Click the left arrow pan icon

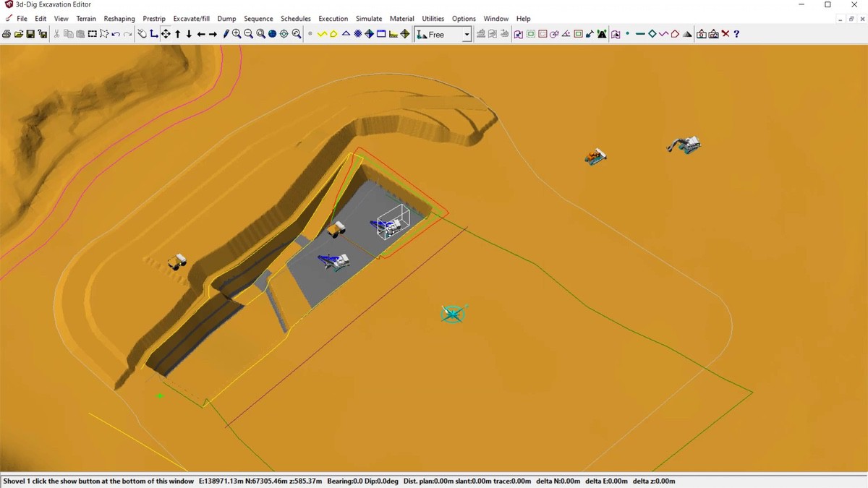click(x=201, y=34)
